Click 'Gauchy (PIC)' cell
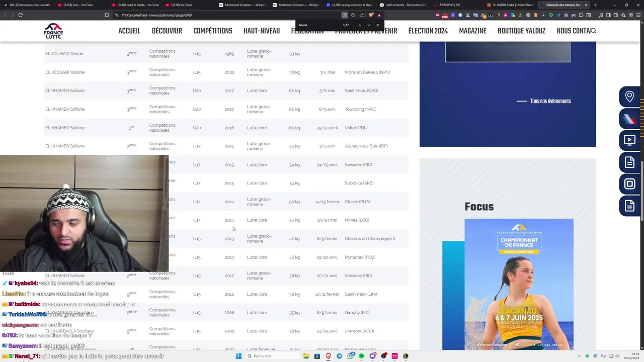Image resolution: width=644 pixels, height=362 pixels. click(357, 313)
